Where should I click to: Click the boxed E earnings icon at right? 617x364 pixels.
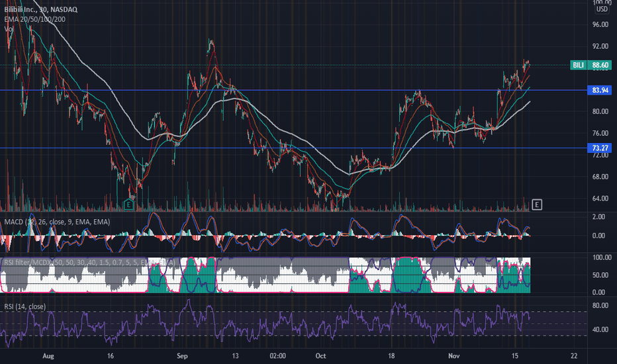(x=537, y=205)
